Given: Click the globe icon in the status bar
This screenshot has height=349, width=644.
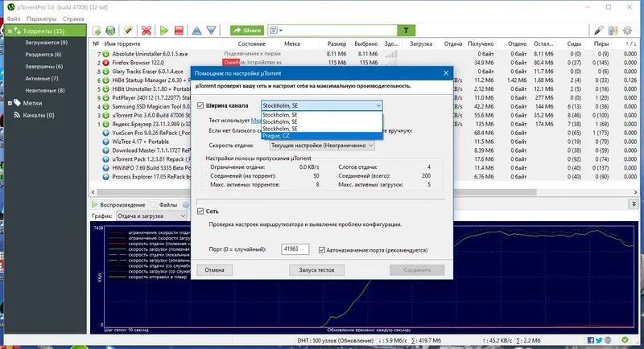Looking at the screenshot, I should 608,340.
